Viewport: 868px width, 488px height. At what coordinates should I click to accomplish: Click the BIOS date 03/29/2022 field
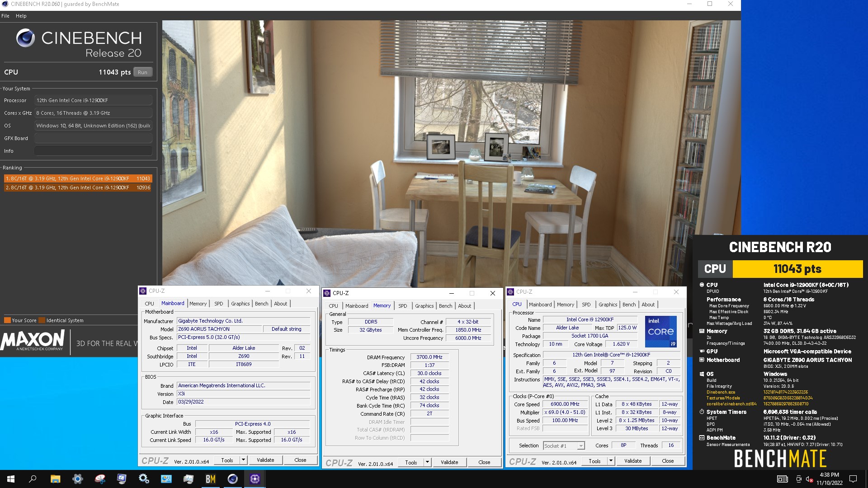[x=244, y=402]
